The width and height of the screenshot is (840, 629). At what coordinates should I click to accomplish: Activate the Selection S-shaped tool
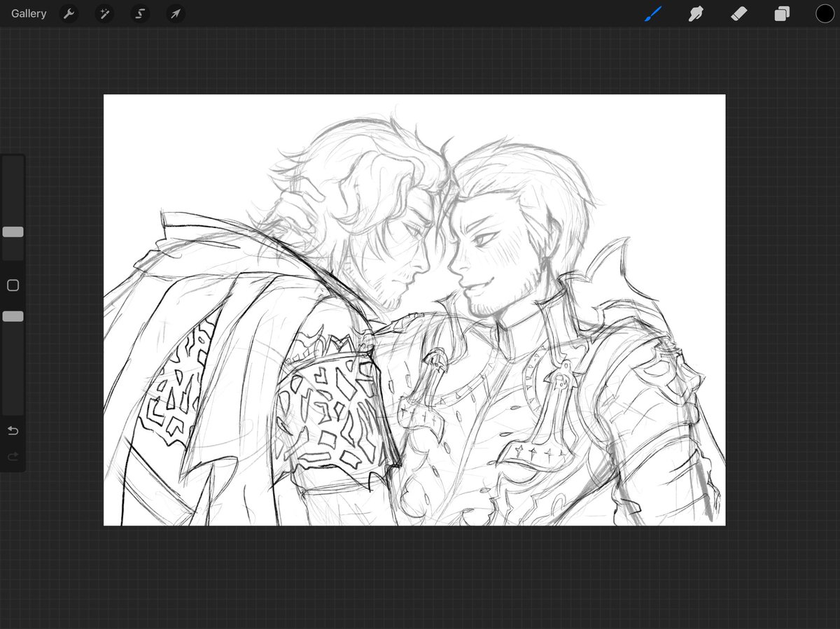pyautogui.click(x=140, y=13)
